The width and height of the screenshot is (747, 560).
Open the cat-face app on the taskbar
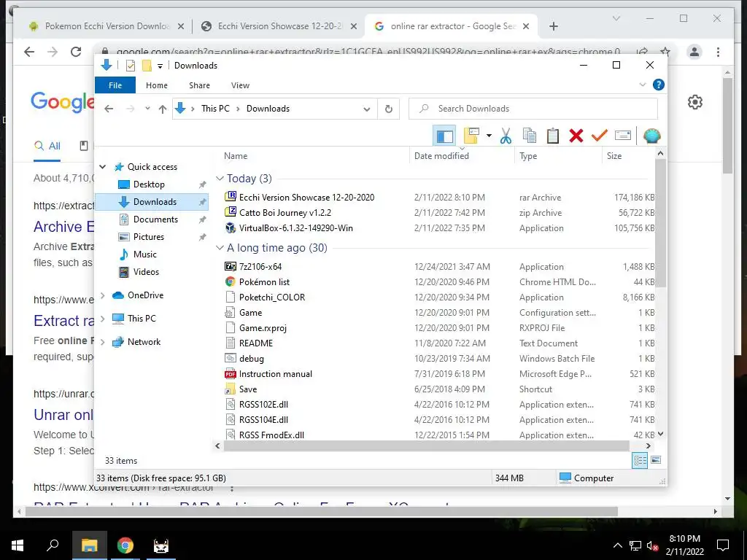tap(161, 545)
